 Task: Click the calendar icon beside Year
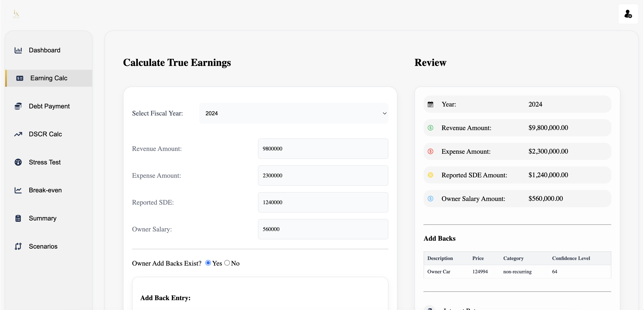point(430,104)
